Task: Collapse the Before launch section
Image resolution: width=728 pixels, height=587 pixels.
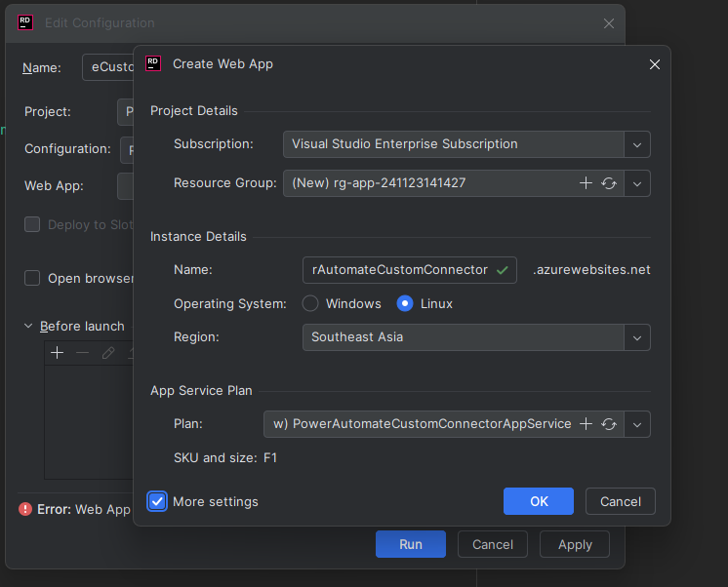Action: point(28,326)
